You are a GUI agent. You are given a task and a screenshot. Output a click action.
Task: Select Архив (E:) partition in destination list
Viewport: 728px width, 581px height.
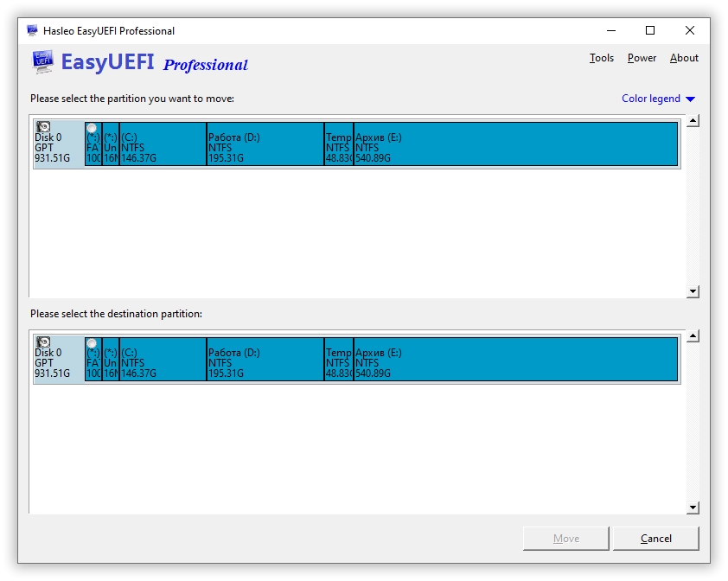click(x=516, y=359)
